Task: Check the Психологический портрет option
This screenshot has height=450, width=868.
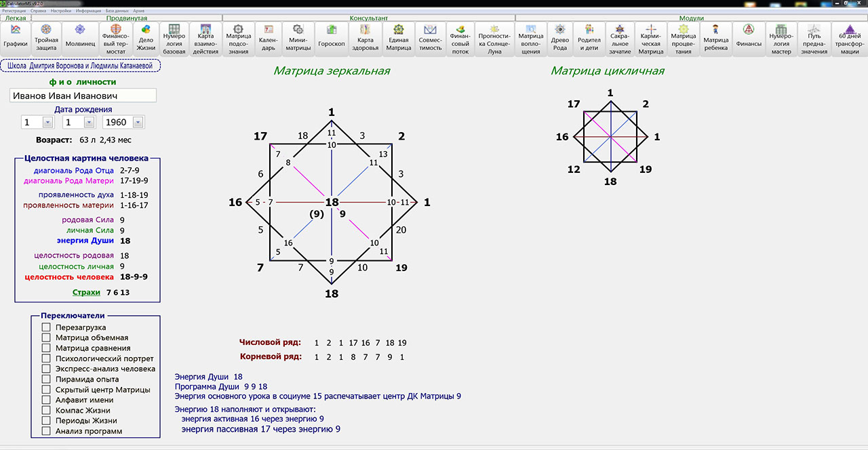Action: click(x=47, y=359)
